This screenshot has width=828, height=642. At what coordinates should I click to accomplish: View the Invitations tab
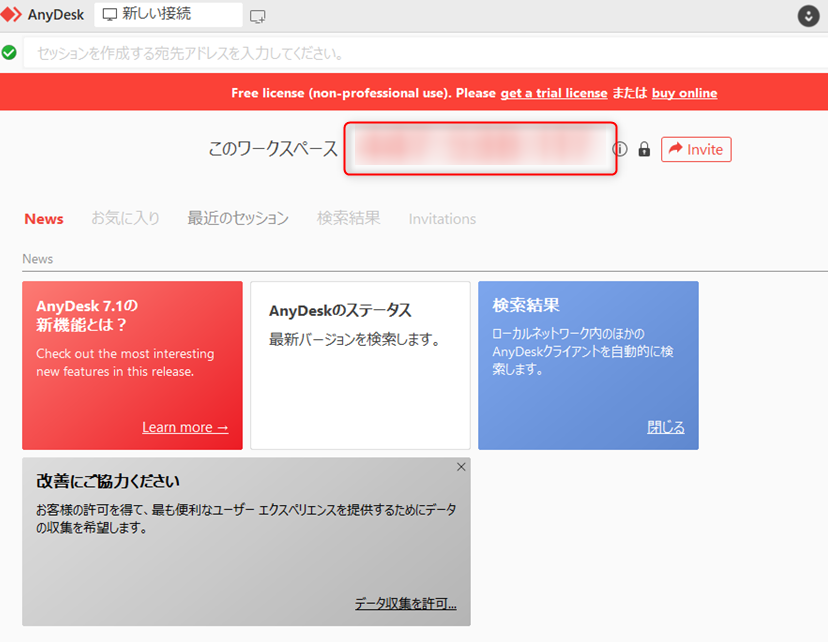442,218
